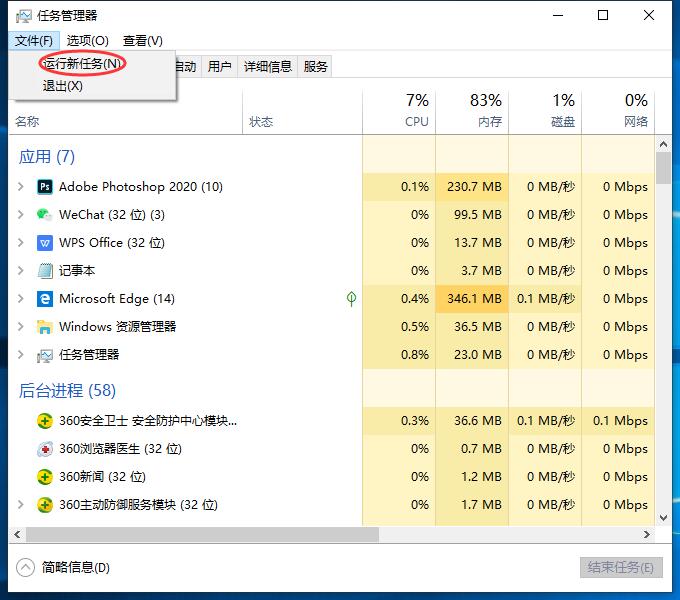680x600 pixels.
Task: Click the vertical scrollbar thumb
Action: [x=663, y=168]
